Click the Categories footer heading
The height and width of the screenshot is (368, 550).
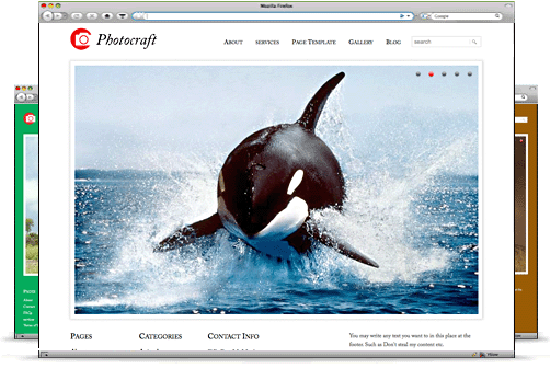tap(160, 336)
